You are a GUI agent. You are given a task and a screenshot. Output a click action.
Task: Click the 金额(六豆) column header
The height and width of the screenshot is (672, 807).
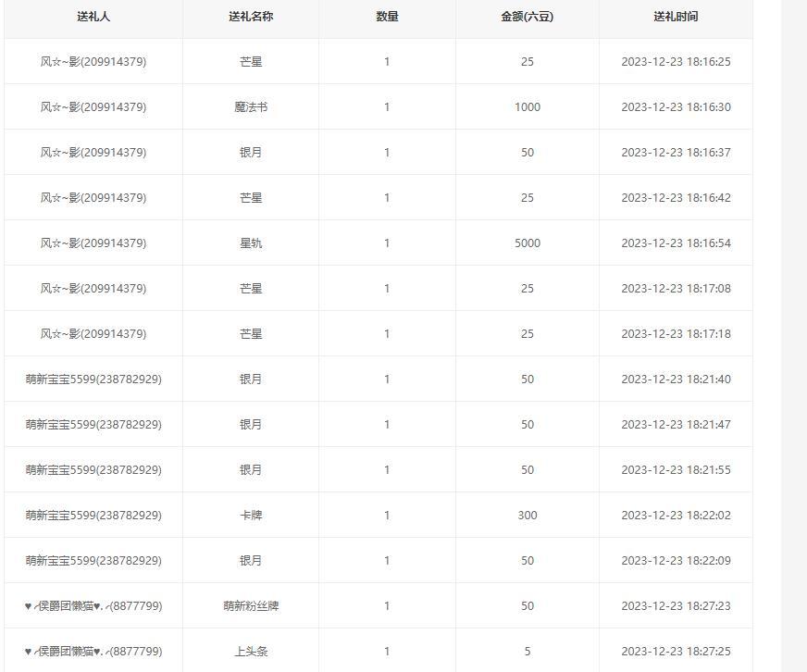pos(527,17)
